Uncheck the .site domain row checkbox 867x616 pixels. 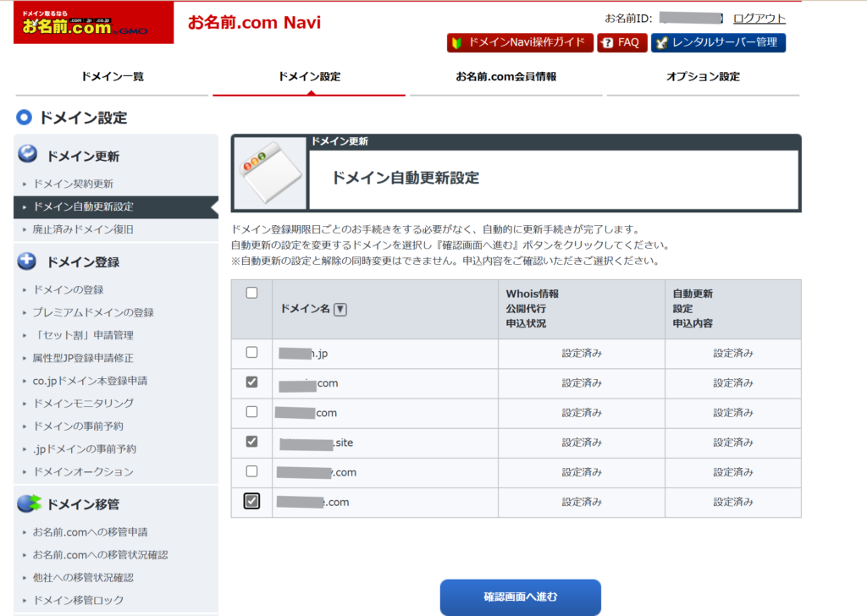(x=251, y=442)
